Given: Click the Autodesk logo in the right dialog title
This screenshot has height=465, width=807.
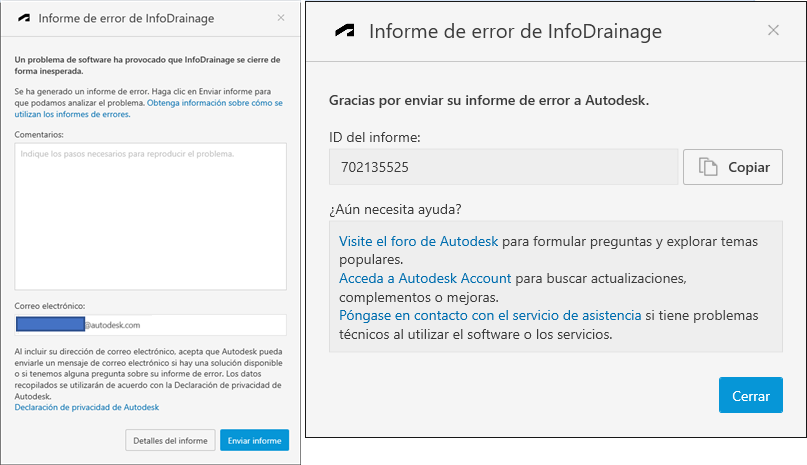Looking at the screenshot, I should [345, 31].
